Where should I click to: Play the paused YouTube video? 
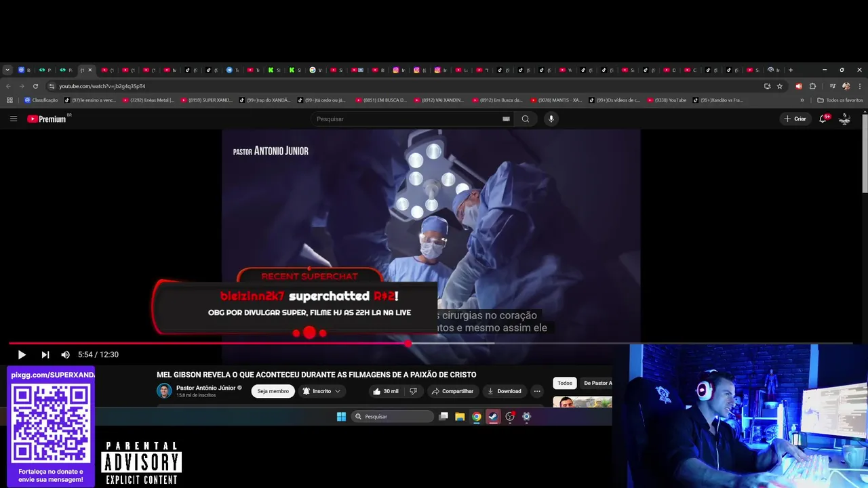pyautogui.click(x=22, y=354)
